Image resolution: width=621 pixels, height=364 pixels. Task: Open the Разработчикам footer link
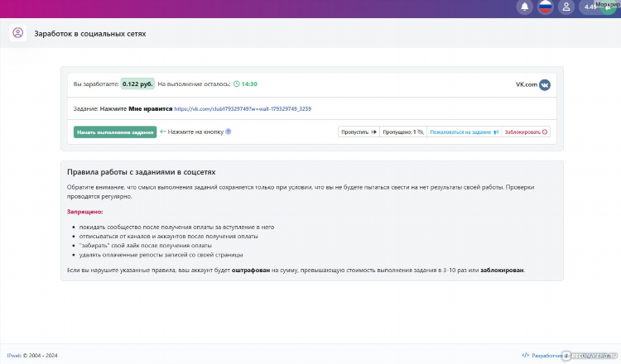546,355
